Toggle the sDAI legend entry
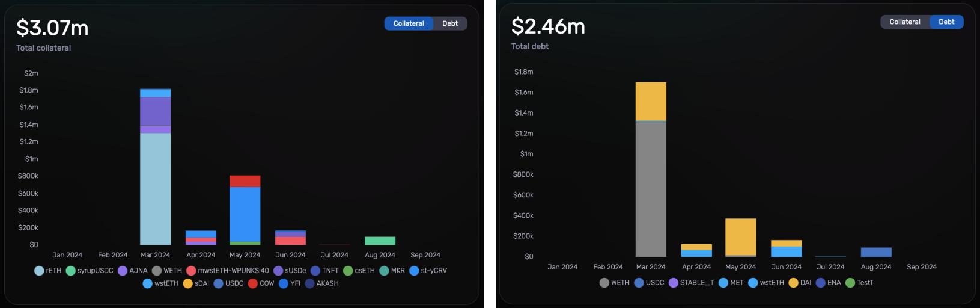 click(196, 283)
